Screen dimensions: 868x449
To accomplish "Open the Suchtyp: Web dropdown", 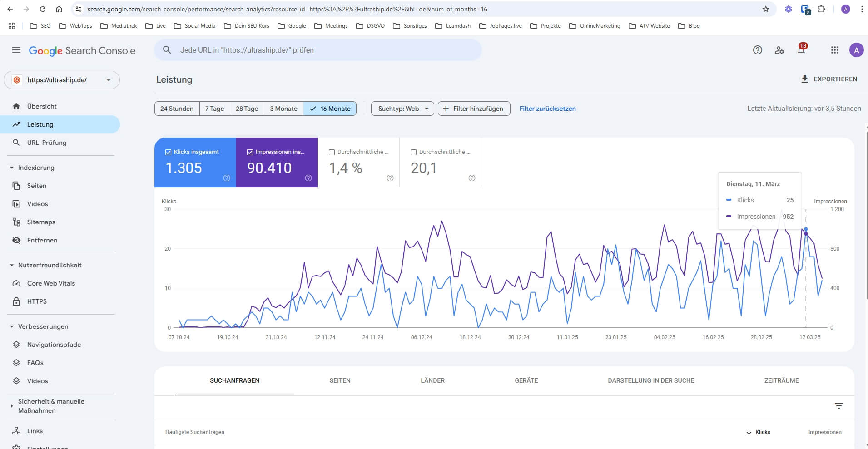I will tap(402, 109).
